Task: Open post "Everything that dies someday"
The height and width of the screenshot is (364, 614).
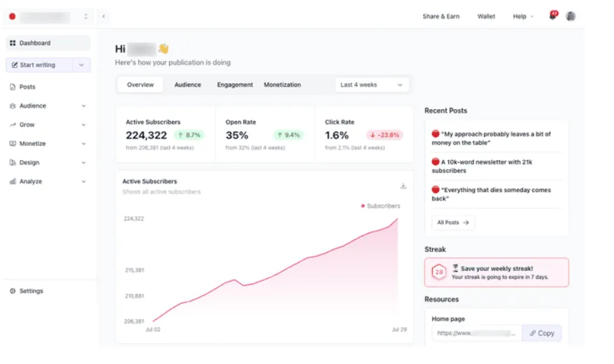Action: click(492, 194)
